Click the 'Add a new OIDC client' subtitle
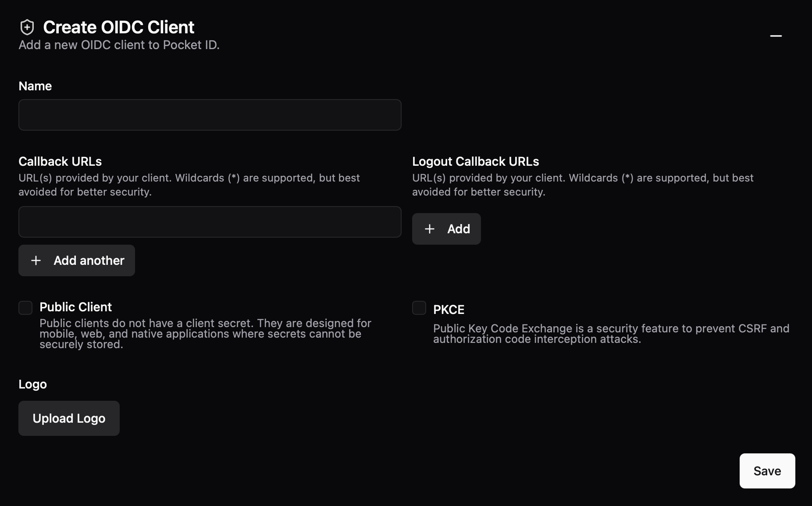Image resolution: width=812 pixels, height=506 pixels. pos(119,45)
